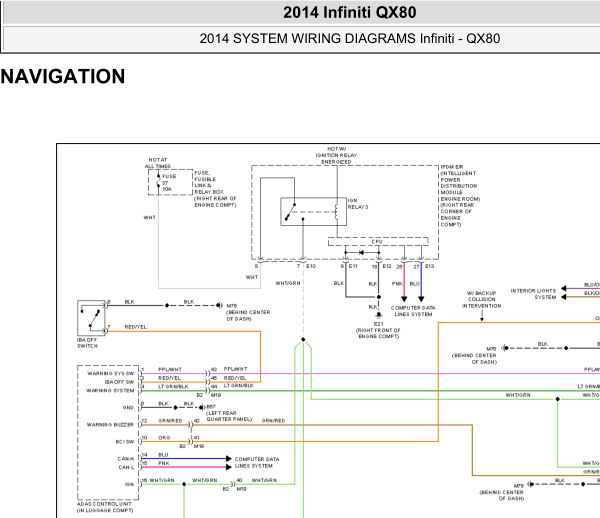Click 'HOT W/ IGNITION RELAY ENERGIZED' label
600x518 pixels.
(x=336, y=155)
